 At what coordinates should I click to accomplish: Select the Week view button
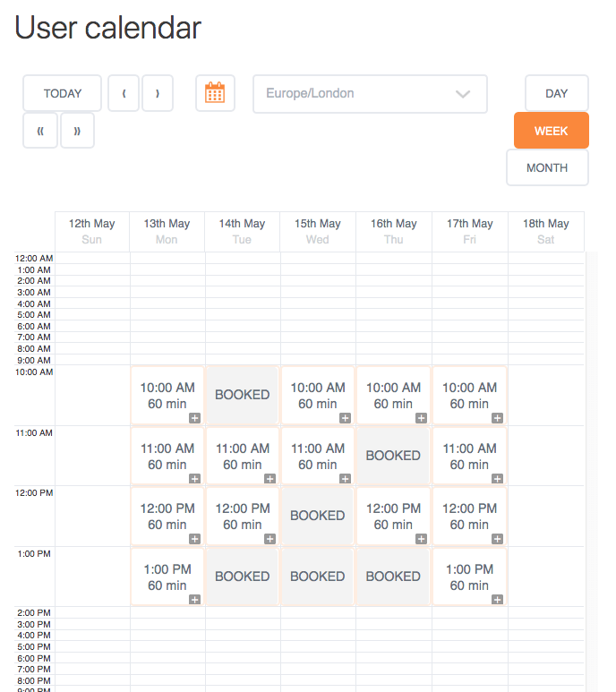(551, 131)
